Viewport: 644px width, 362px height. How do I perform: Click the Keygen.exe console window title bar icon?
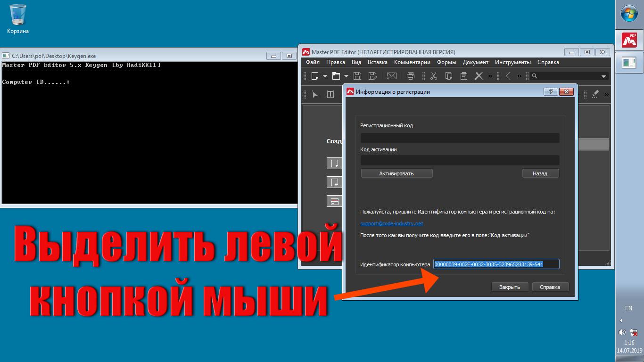6,56
